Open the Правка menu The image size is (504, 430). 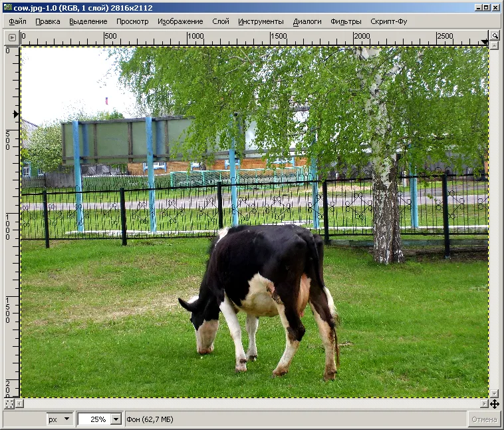(48, 21)
